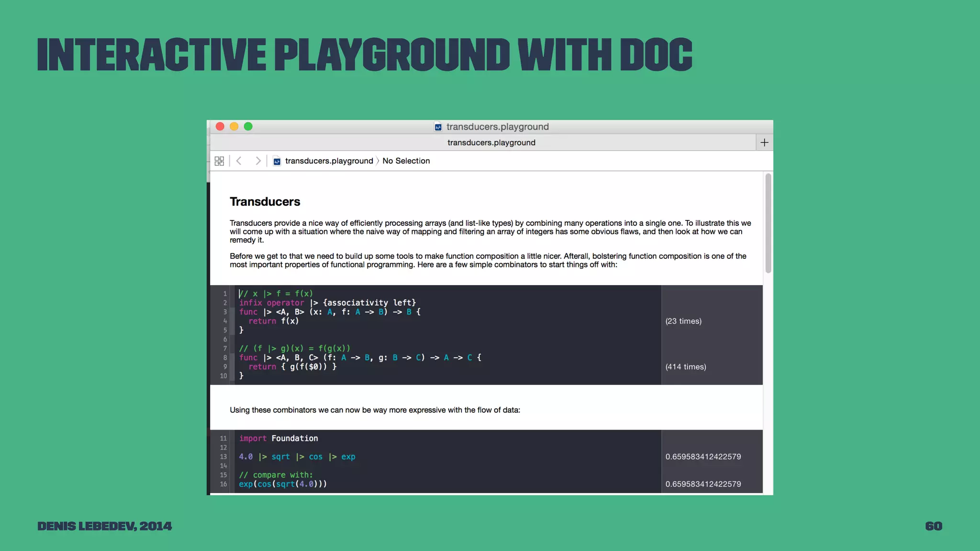Click the 'Using these combinators' paragraph
Image resolution: width=980 pixels, height=551 pixels.
tap(375, 410)
